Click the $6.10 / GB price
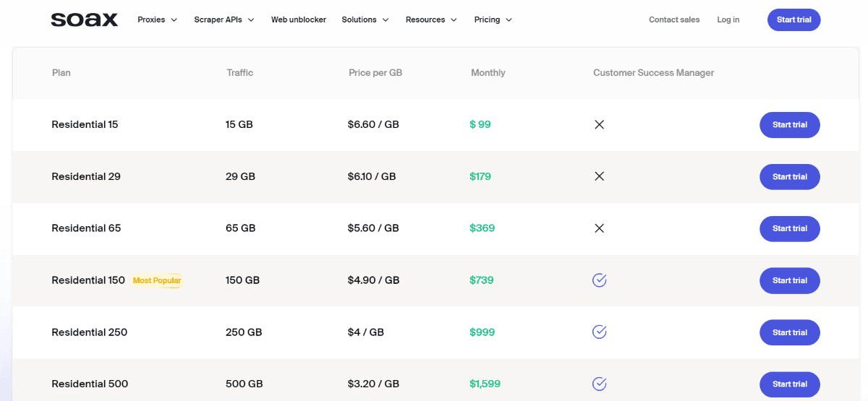This screenshot has width=868, height=401. 372,176
